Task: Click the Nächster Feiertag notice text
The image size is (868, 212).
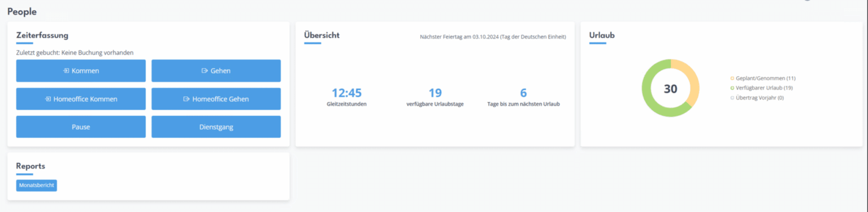Action: pos(493,37)
